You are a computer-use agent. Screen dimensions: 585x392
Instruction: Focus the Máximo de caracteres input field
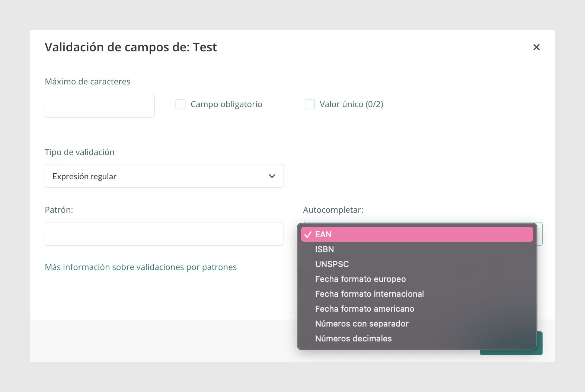click(100, 106)
